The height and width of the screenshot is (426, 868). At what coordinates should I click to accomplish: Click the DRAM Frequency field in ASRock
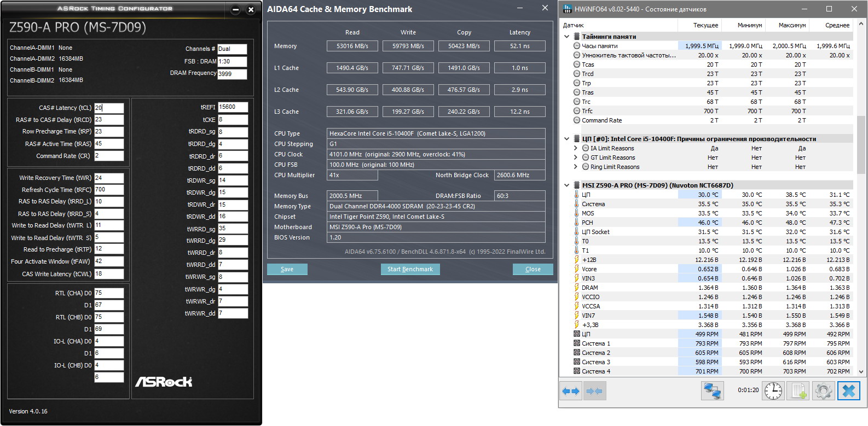click(232, 74)
